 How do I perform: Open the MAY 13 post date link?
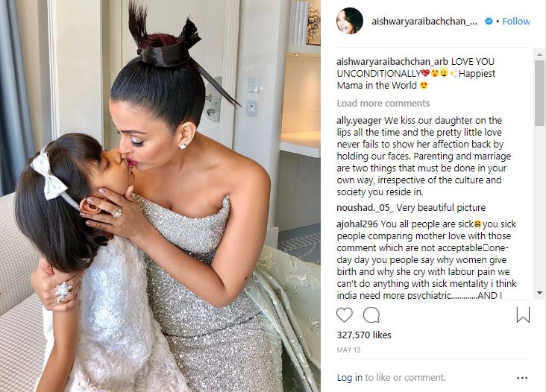pos(348,350)
